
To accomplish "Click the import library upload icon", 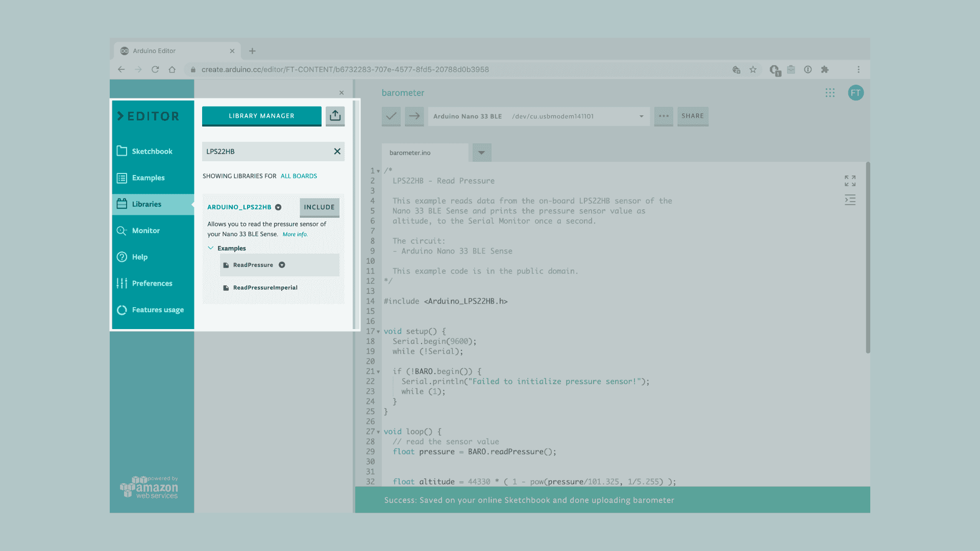I will (335, 116).
